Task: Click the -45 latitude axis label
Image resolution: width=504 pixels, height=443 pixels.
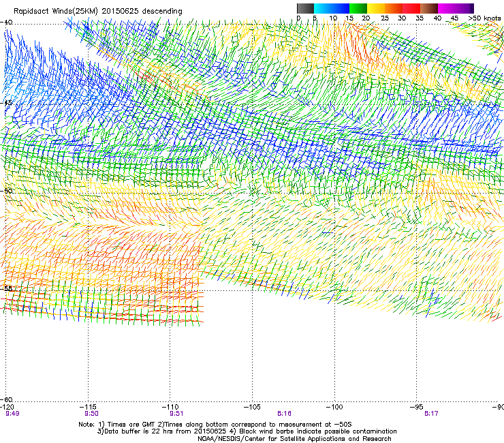Action: click(x=7, y=103)
